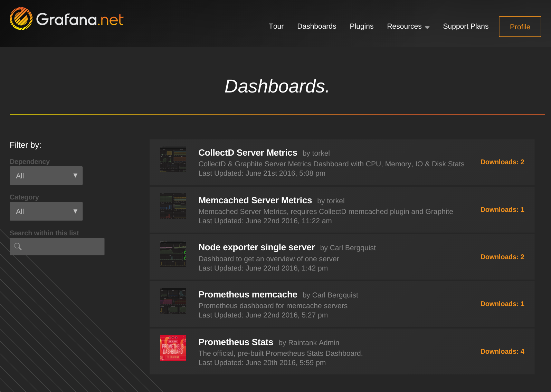Open the Memcached Server Metrics thumbnail
This screenshot has width=551, height=392.
tap(173, 206)
